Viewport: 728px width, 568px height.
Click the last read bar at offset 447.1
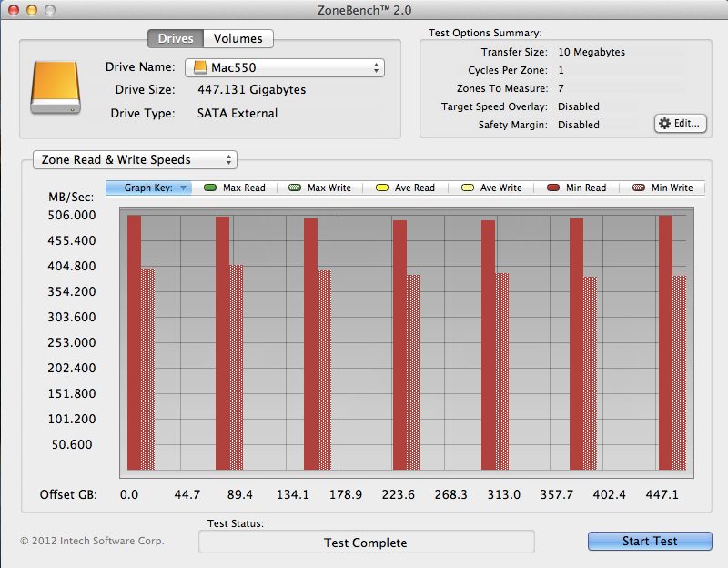pos(665,342)
